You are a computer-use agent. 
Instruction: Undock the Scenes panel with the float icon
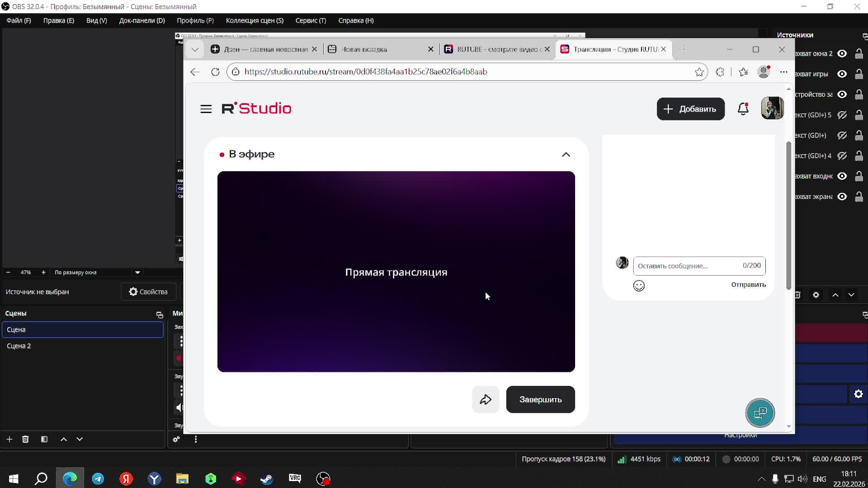[160, 314]
